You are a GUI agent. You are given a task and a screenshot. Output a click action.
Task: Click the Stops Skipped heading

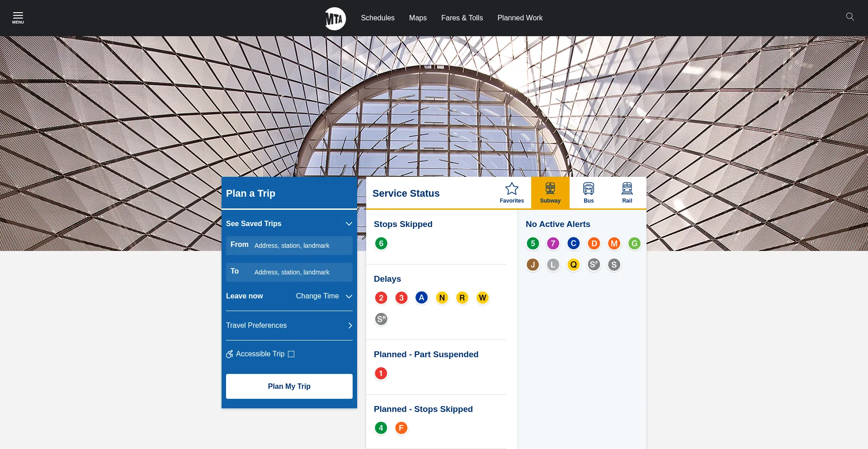(403, 224)
